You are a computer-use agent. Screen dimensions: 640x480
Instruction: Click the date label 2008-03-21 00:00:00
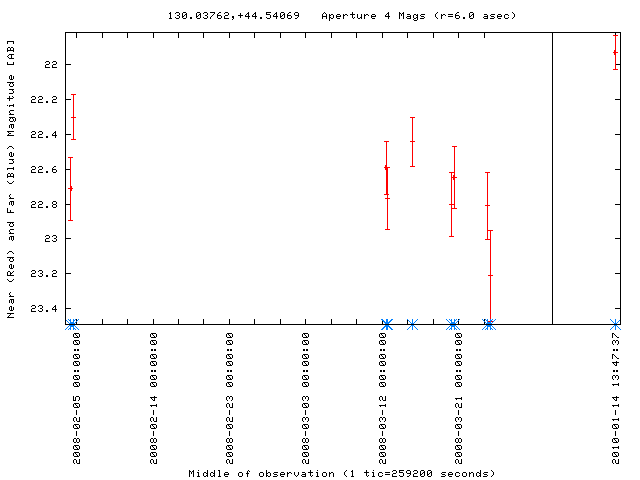click(459, 398)
